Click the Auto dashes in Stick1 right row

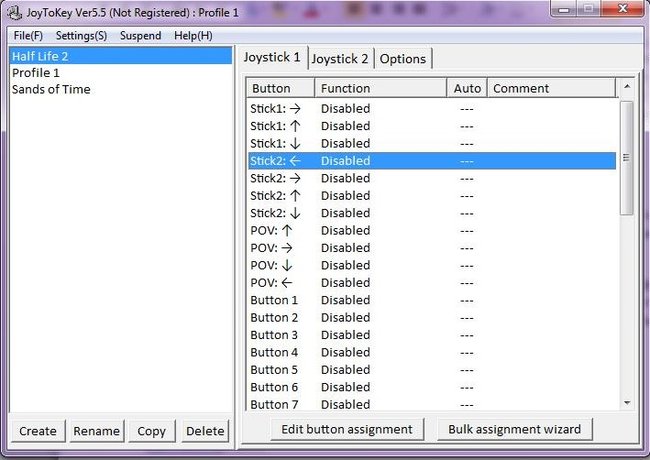pos(467,109)
